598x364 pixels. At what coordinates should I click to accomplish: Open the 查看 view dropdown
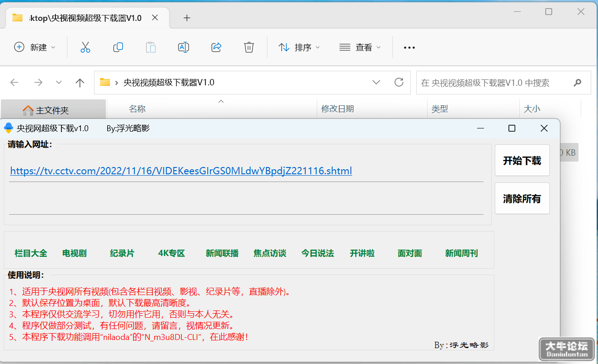point(360,47)
